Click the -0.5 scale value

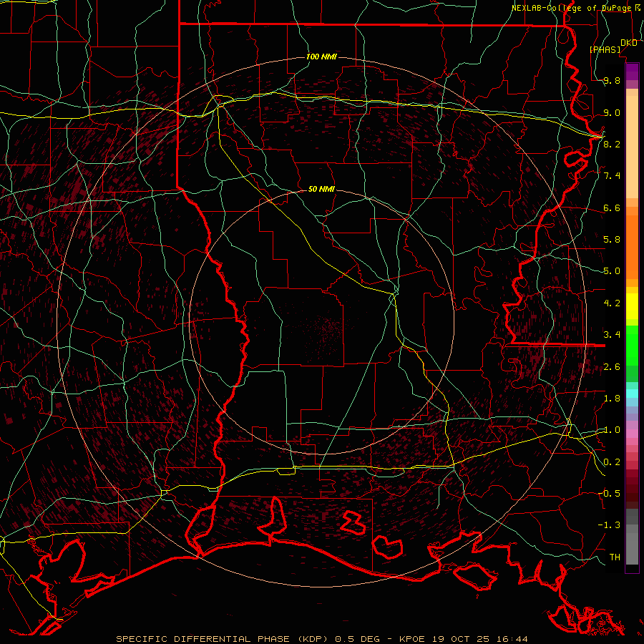609,494
